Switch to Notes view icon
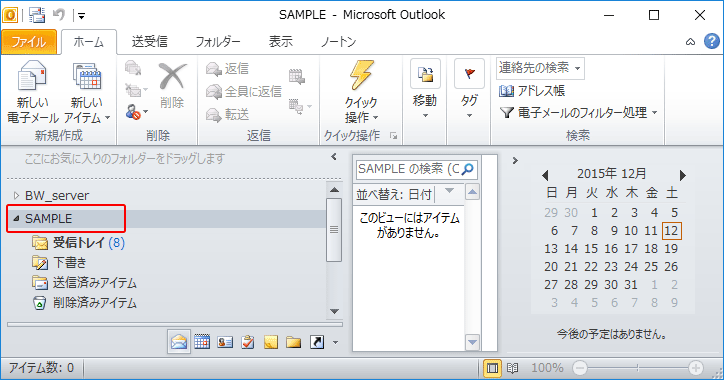Image resolution: width=724 pixels, height=380 pixels. [271, 342]
